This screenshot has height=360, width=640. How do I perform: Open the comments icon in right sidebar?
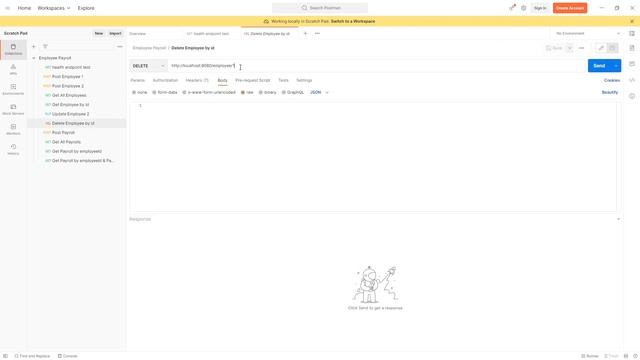[x=632, y=64]
